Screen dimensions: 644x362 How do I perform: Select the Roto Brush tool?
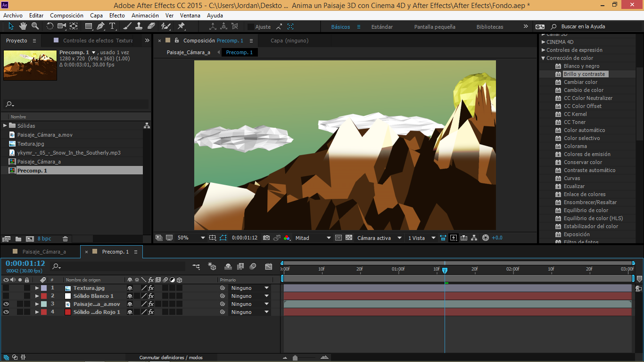click(x=165, y=26)
